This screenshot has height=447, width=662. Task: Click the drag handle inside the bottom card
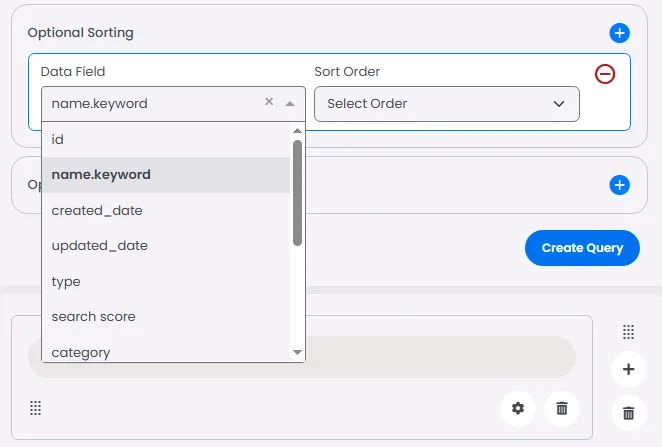click(35, 408)
